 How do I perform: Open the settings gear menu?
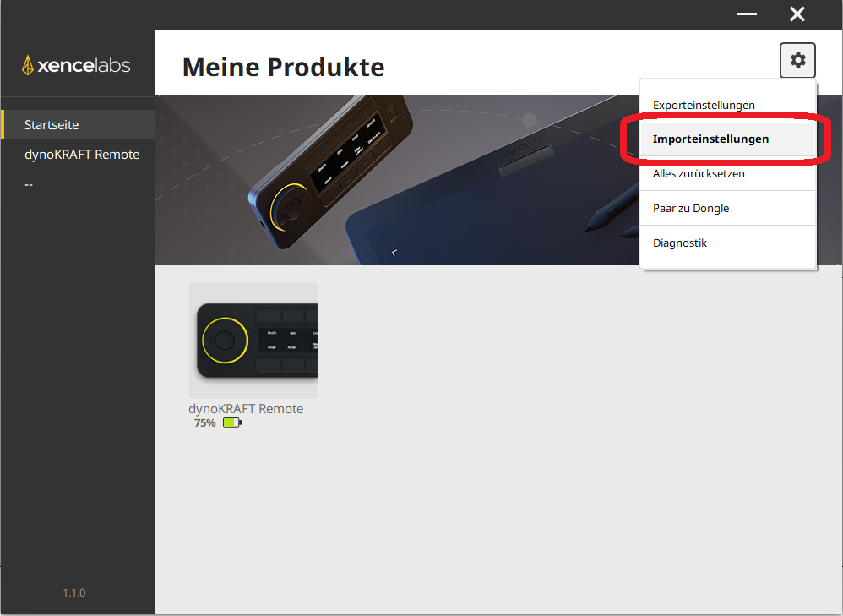coord(797,60)
